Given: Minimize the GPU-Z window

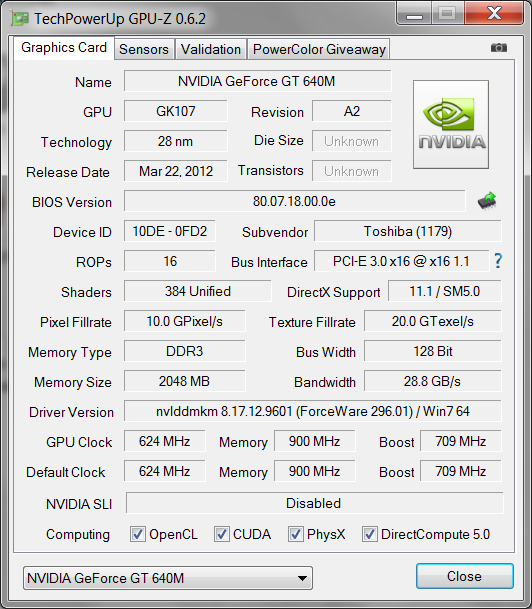Looking at the screenshot, I should 414,14.
